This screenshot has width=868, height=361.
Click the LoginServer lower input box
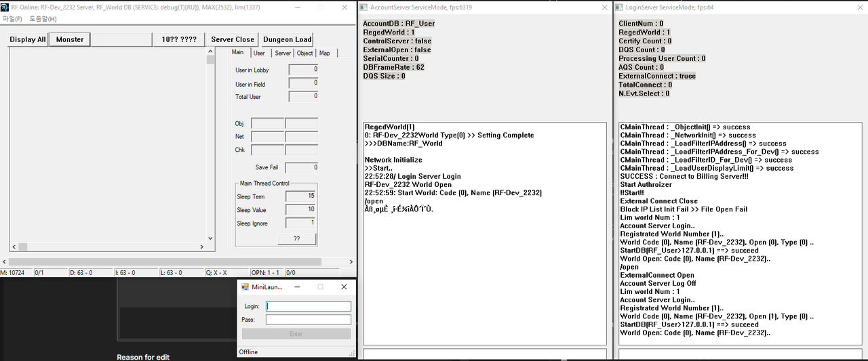tap(741, 354)
